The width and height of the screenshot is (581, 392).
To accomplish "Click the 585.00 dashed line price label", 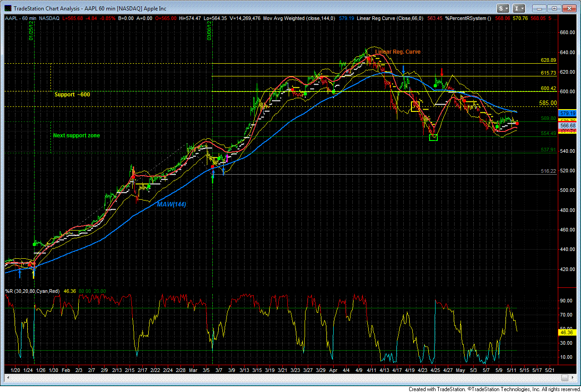I will pyautogui.click(x=548, y=103).
